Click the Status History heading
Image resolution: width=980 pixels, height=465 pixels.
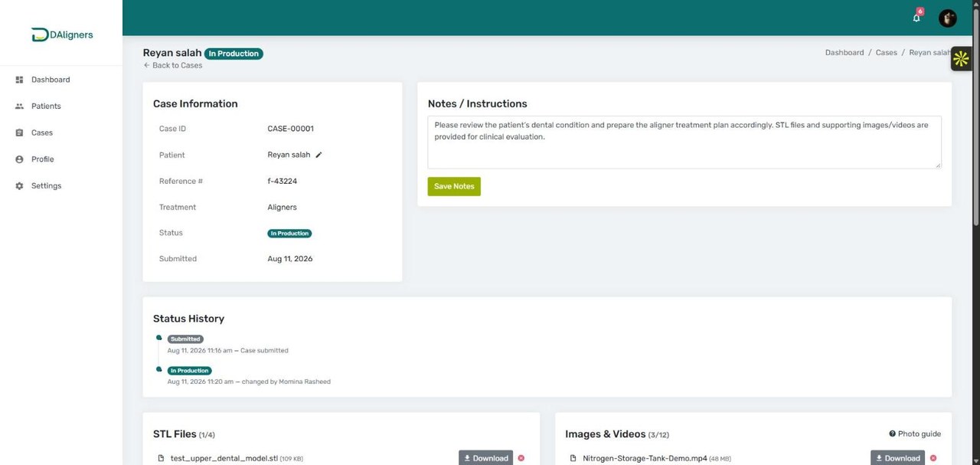click(x=188, y=319)
